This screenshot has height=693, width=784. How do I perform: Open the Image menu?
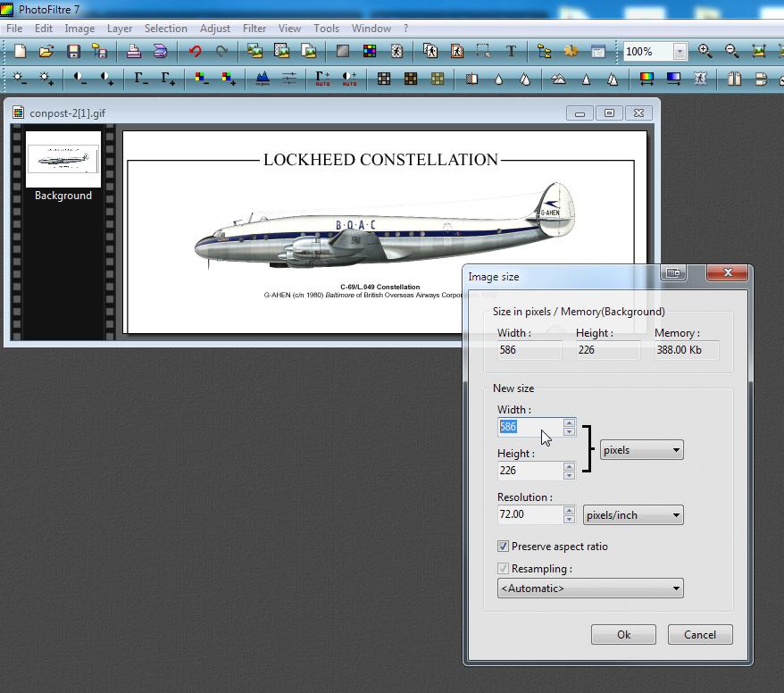[79, 29]
